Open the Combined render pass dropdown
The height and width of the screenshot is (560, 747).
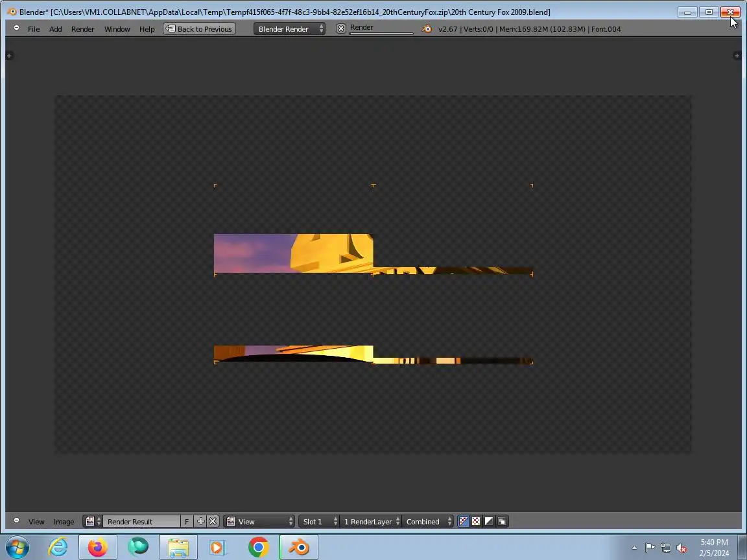tap(427, 521)
